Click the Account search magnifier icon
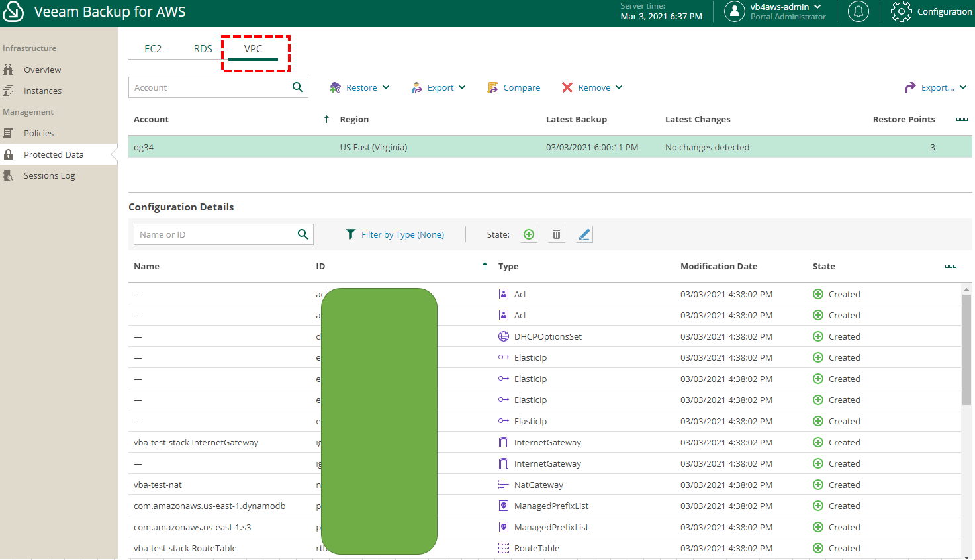The width and height of the screenshot is (975, 560). pyautogui.click(x=298, y=87)
